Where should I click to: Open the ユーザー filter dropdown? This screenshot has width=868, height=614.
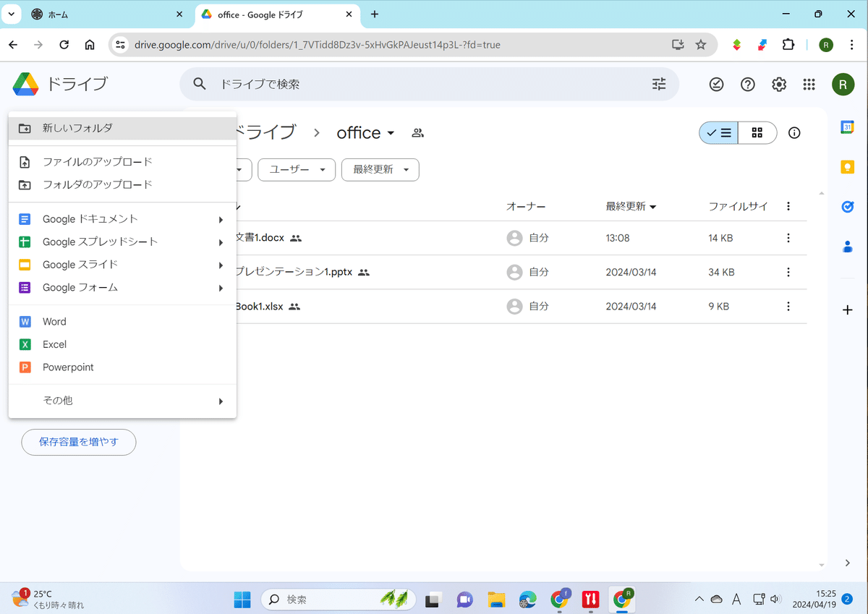click(x=297, y=170)
